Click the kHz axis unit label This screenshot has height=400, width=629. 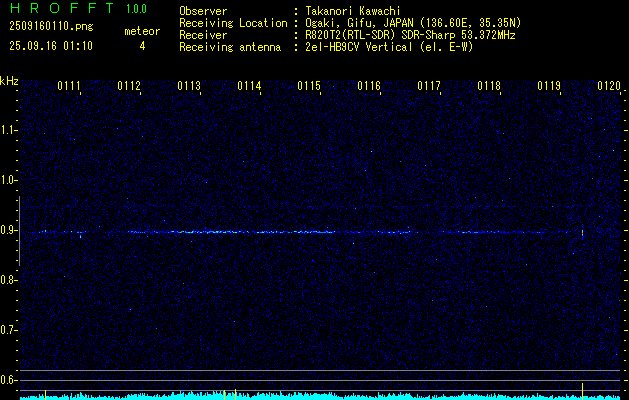click(x=9, y=81)
